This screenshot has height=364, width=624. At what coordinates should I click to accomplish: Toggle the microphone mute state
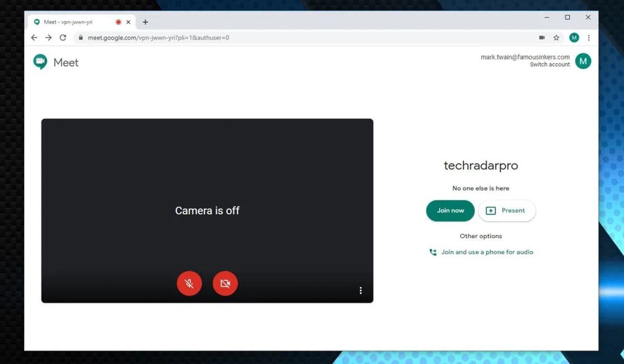tap(189, 283)
